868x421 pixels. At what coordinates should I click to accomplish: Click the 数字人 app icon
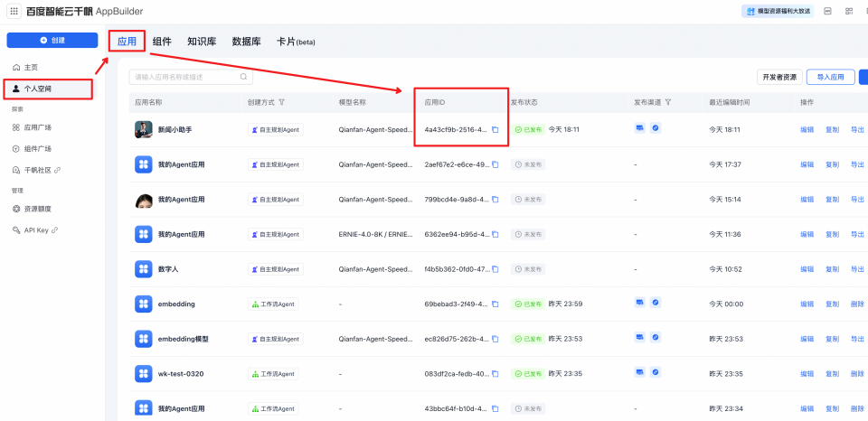[144, 269]
